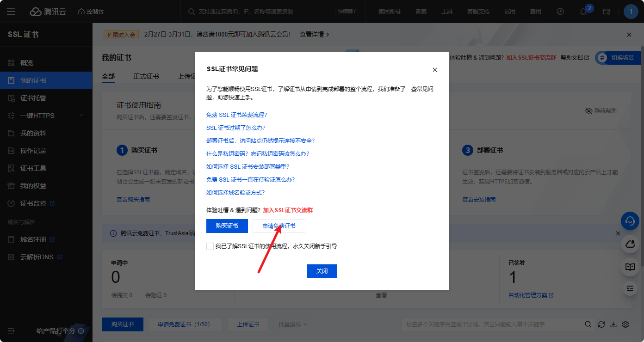This screenshot has width=644, height=342.
Task: Focus the certificate keyword filter input
Action: pos(492,324)
